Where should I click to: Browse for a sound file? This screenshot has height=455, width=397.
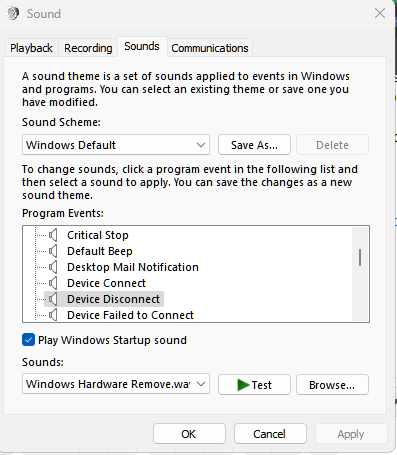pyautogui.click(x=332, y=385)
